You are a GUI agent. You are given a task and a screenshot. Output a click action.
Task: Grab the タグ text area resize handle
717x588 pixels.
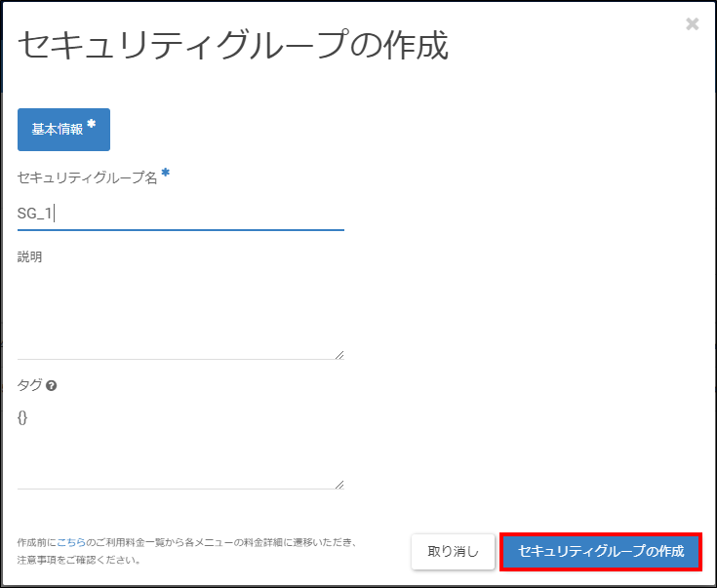tap(339, 485)
